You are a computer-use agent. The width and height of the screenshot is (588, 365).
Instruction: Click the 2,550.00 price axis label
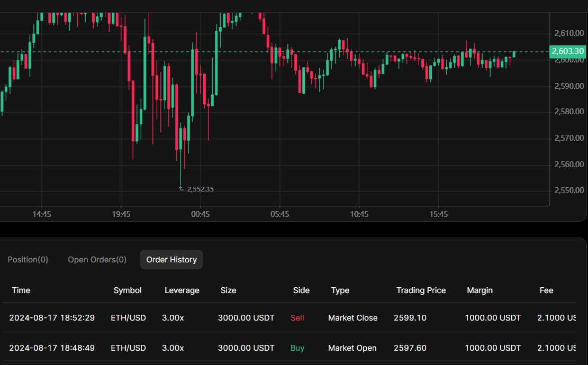tap(569, 190)
